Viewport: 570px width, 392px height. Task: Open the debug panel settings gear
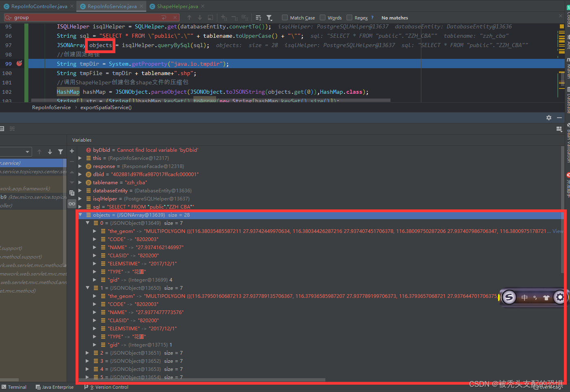549,118
